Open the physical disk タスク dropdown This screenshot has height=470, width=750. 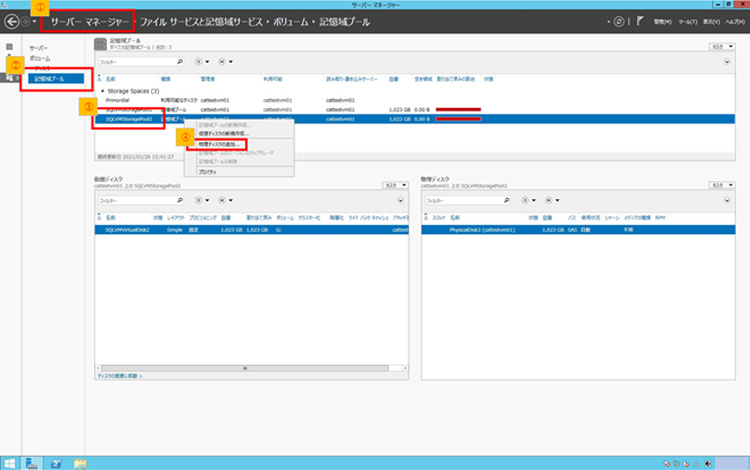(718, 186)
